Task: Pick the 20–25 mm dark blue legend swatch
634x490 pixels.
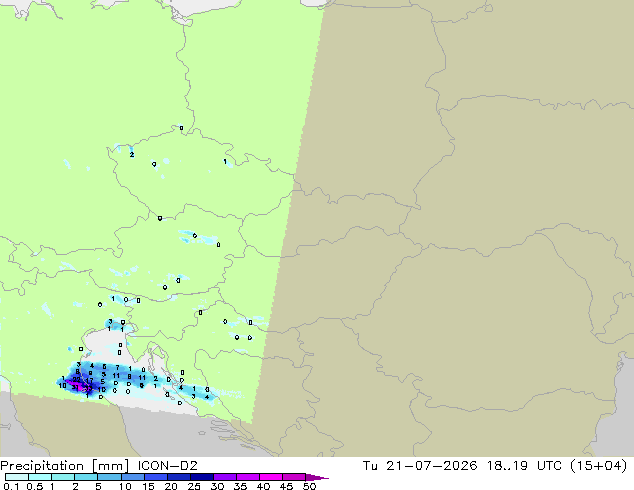Action: 179,477
